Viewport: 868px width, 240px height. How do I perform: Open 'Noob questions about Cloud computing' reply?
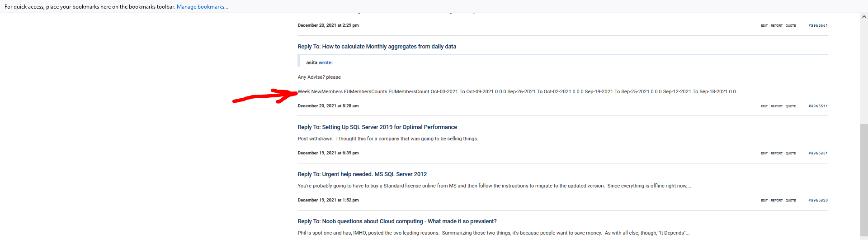397,221
